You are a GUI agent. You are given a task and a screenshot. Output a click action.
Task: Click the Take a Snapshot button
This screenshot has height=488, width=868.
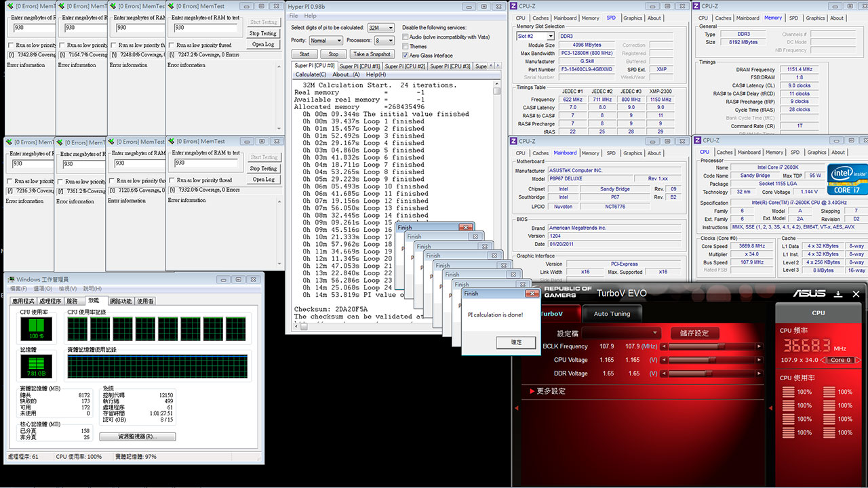[x=371, y=54]
